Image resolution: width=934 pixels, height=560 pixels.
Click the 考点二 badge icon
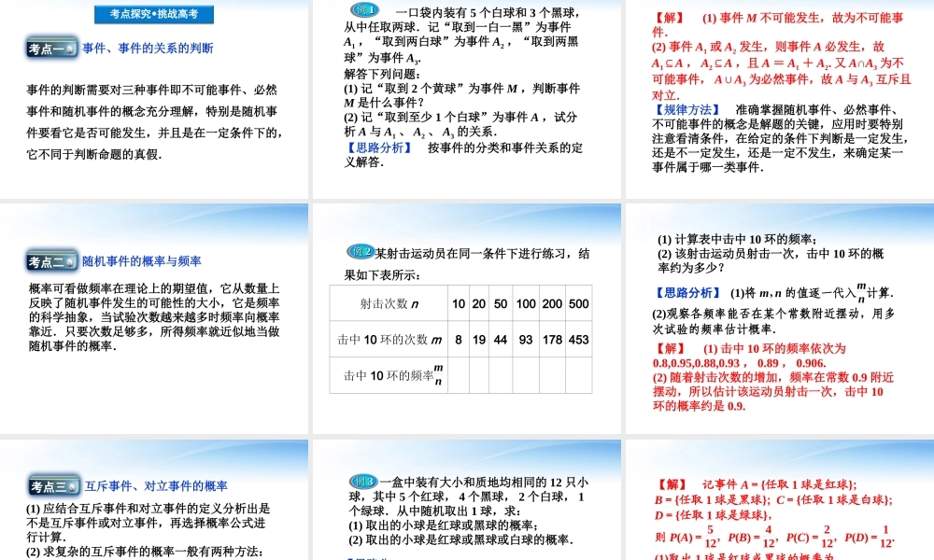pos(51,261)
